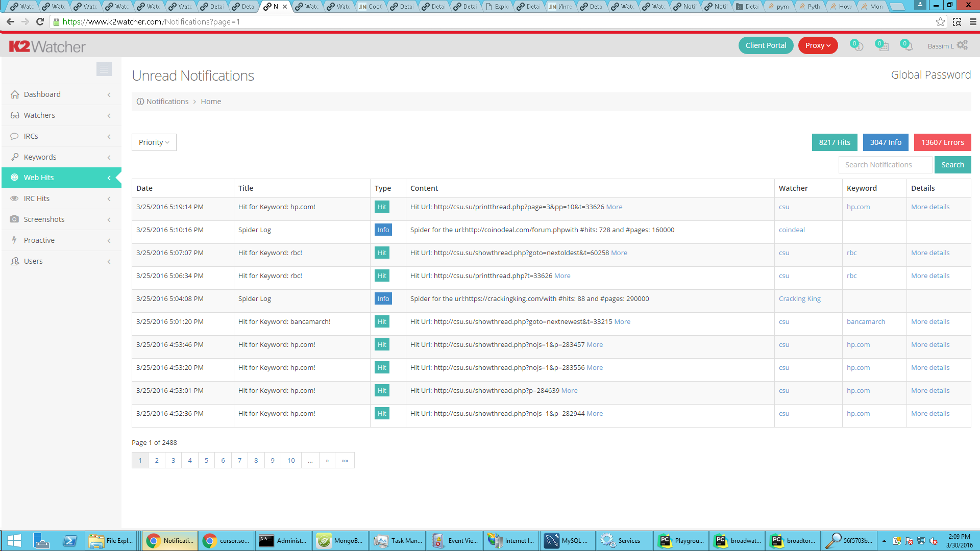
Task: Expand Proactive menu chevron
Action: click(109, 240)
